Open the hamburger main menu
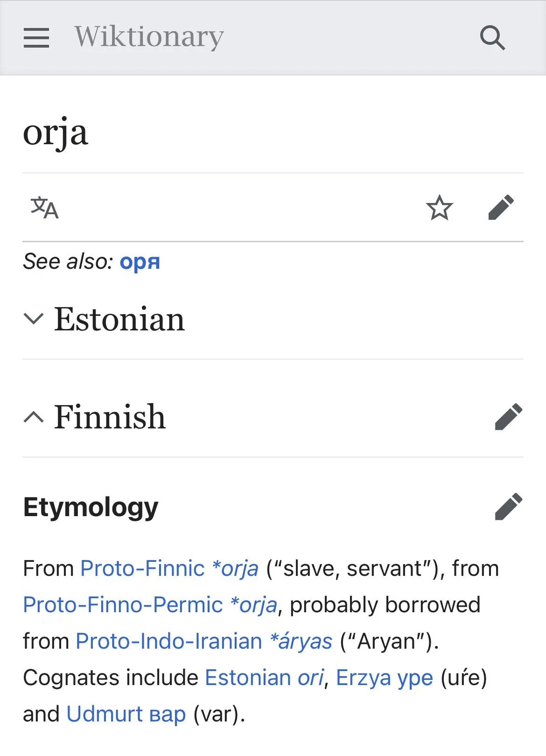546x756 pixels. [36, 38]
